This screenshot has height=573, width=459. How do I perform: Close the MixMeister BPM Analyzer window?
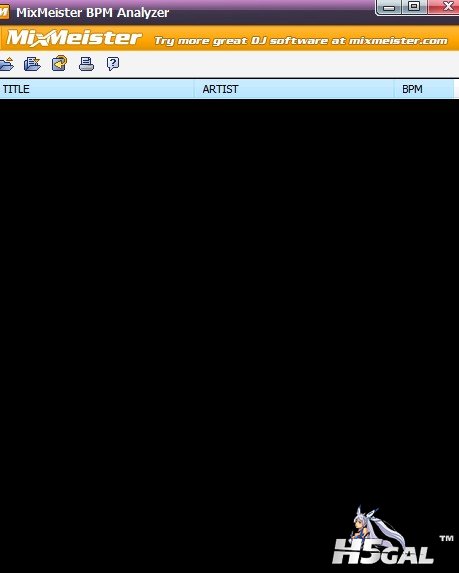[444, 7]
